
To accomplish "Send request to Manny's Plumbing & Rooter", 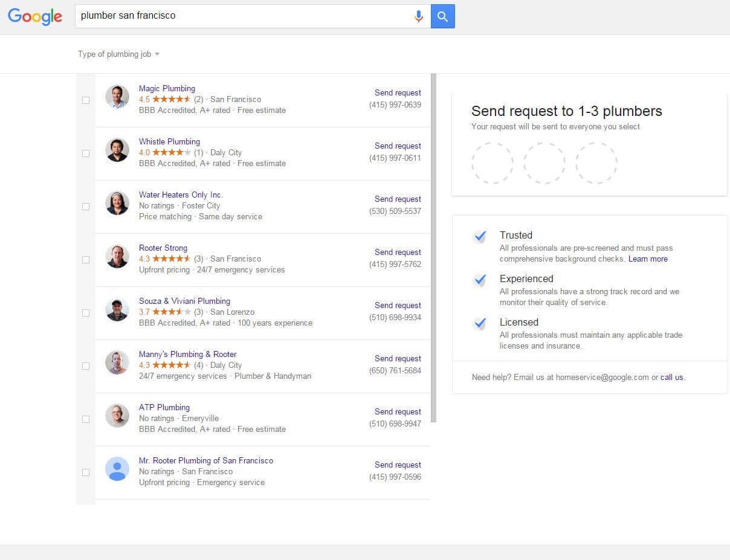I will point(398,358).
